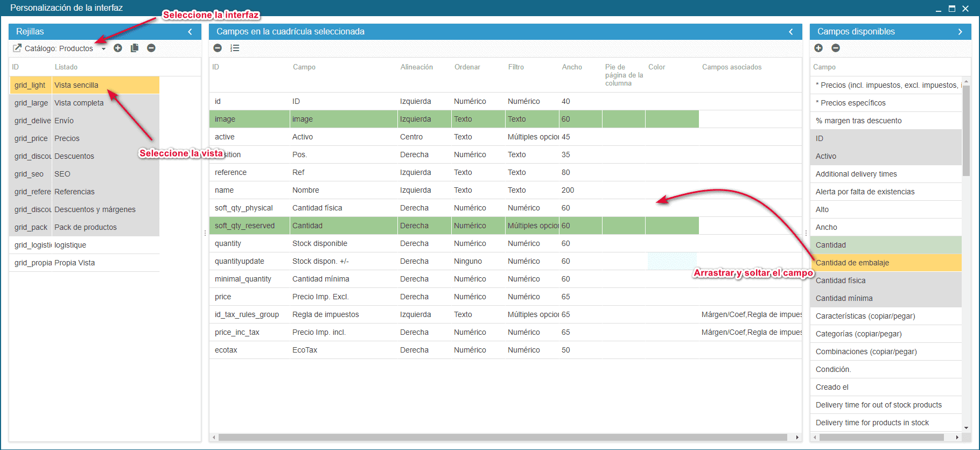This screenshot has width=980, height=450.
Task: Select the Cantidad de embalaje available field
Action: coord(885,263)
